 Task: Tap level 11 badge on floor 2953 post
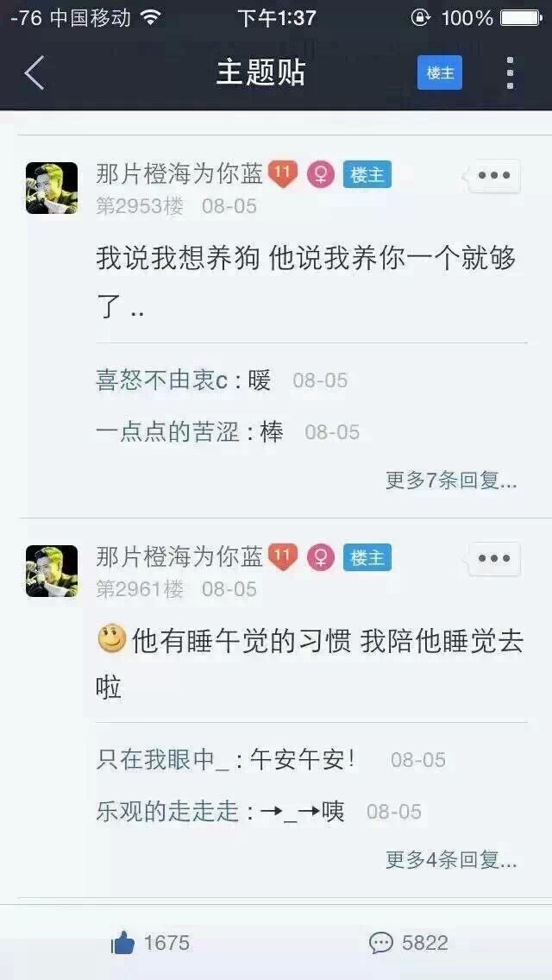(x=283, y=174)
